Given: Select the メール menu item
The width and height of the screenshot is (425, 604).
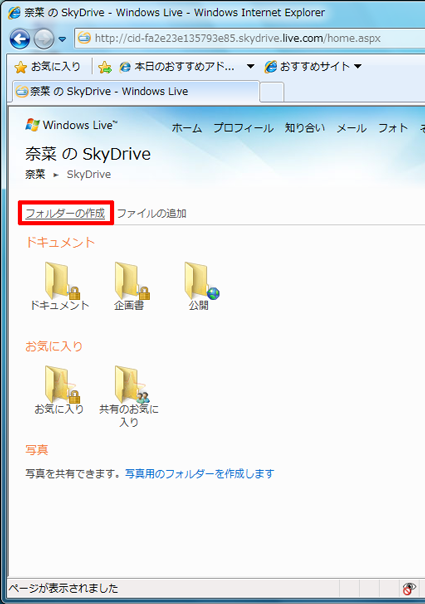Looking at the screenshot, I should coord(351,128).
